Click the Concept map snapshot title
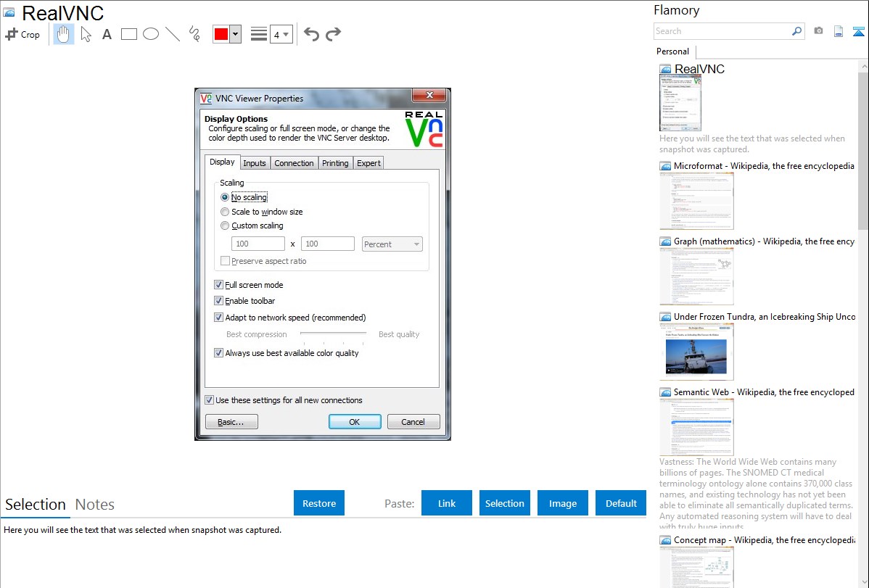Image resolution: width=869 pixels, height=588 pixels. (x=765, y=539)
